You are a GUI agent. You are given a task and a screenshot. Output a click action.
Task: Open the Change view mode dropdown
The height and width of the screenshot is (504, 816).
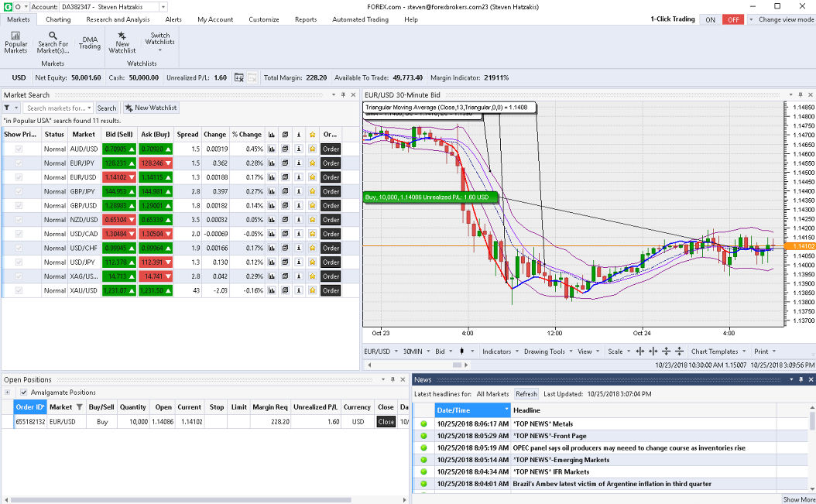[782, 19]
